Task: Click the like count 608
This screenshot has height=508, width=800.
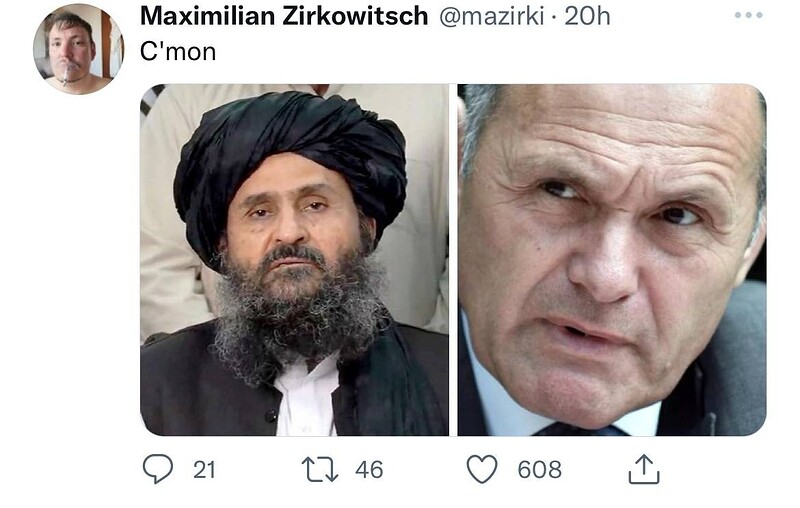Action: point(539,470)
